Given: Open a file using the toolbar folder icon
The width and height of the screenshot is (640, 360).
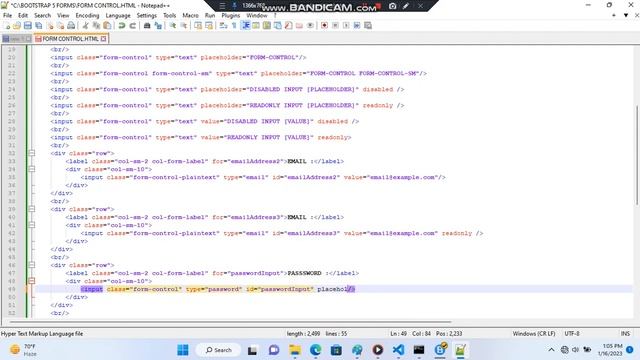Looking at the screenshot, I should [17, 25].
